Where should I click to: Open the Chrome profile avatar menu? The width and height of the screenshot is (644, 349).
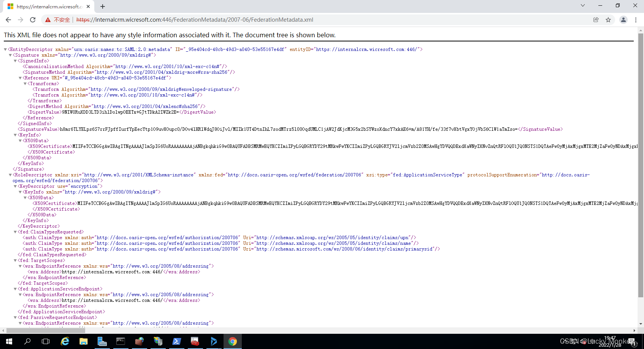pos(623,20)
